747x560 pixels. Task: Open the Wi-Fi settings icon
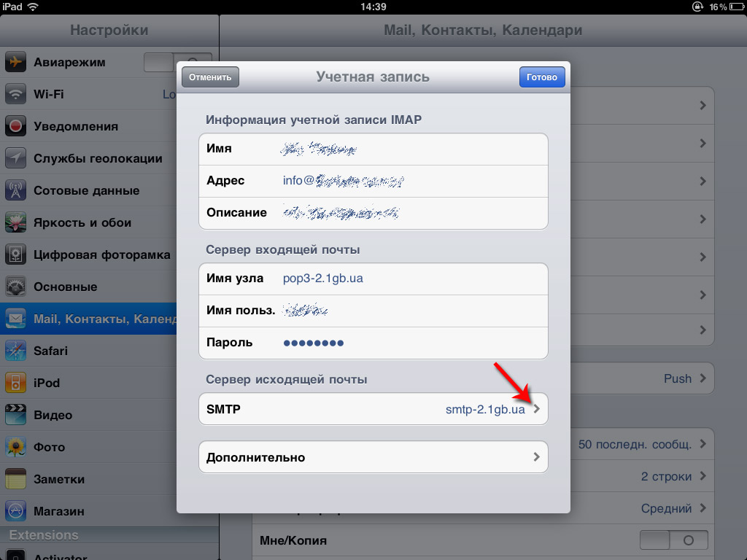[x=16, y=94]
